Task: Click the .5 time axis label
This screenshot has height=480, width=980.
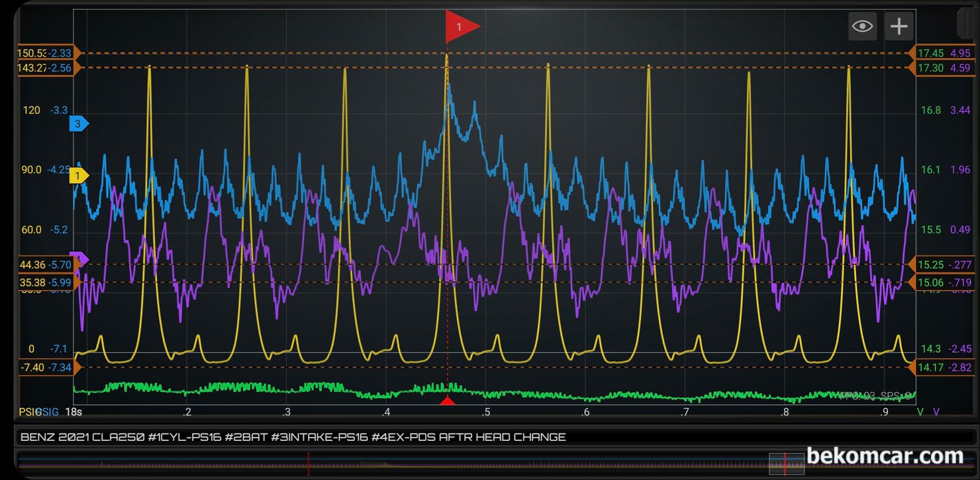Action: tap(485, 412)
